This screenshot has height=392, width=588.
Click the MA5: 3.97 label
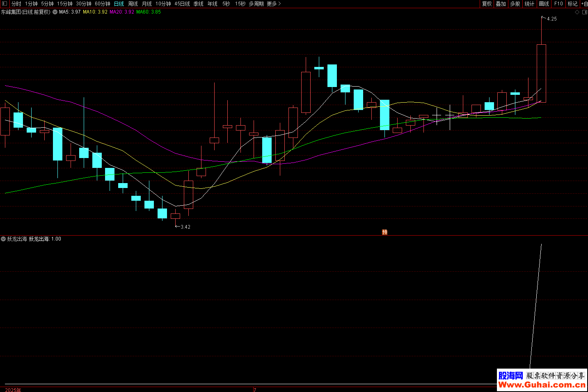point(70,12)
